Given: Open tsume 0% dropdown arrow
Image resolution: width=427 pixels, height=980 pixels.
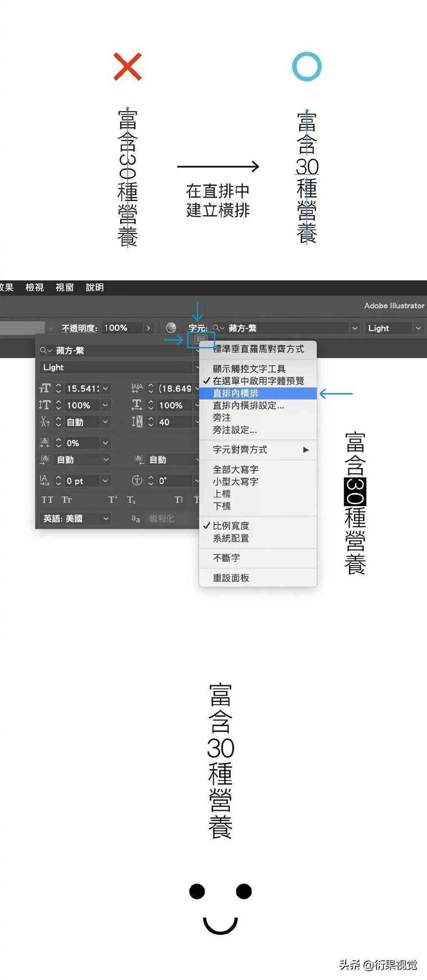Looking at the screenshot, I should [x=105, y=443].
